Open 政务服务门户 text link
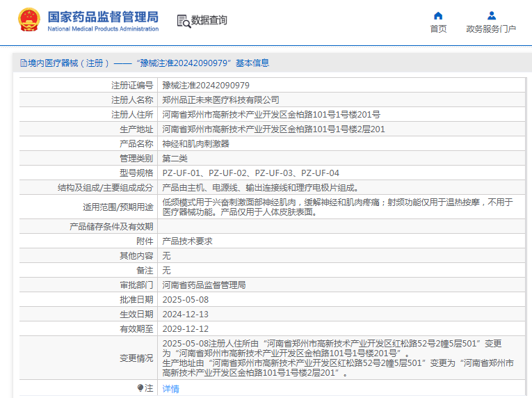 [491, 29]
